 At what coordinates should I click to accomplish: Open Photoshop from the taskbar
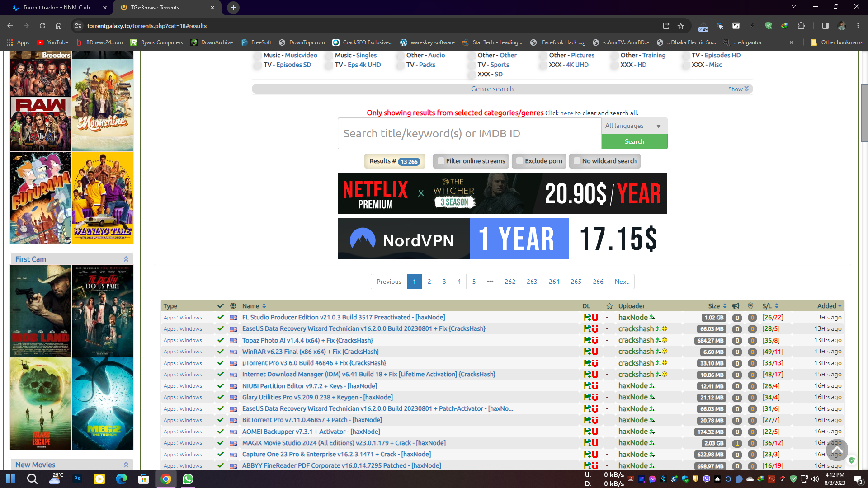(77, 479)
